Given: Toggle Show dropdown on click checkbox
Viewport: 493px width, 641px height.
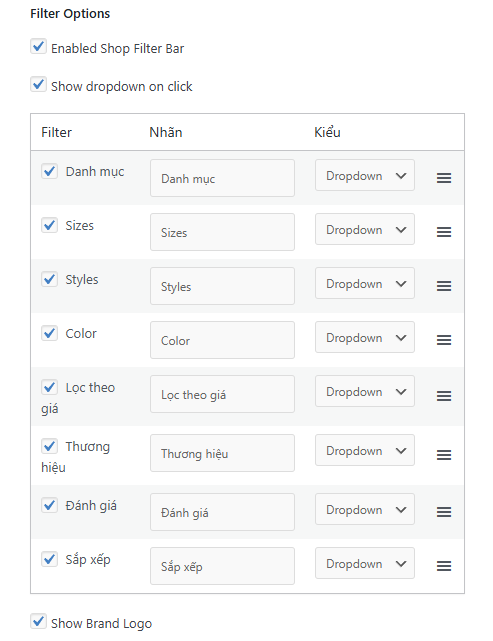Looking at the screenshot, I should click(x=38, y=85).
